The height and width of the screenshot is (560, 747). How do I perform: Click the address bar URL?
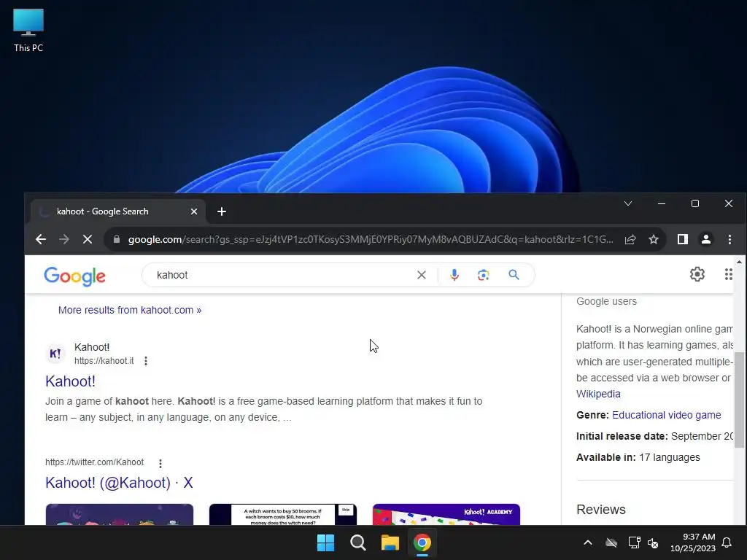coord(371,239)
